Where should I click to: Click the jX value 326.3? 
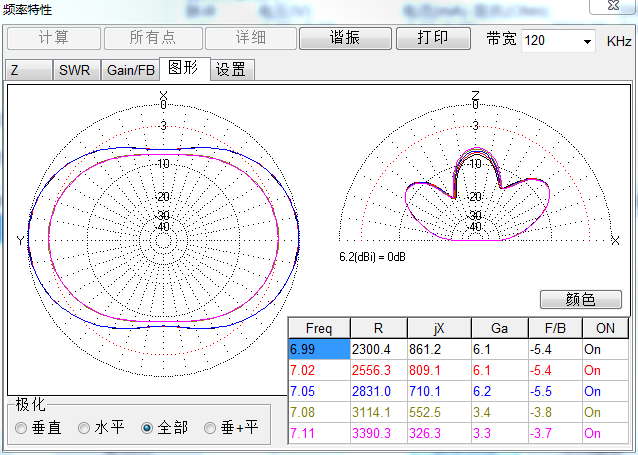(439, 433)
